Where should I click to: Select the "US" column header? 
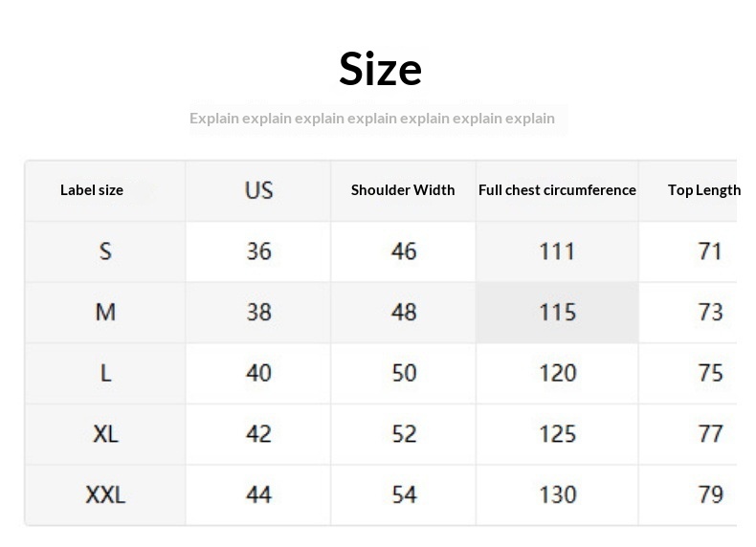258,189
